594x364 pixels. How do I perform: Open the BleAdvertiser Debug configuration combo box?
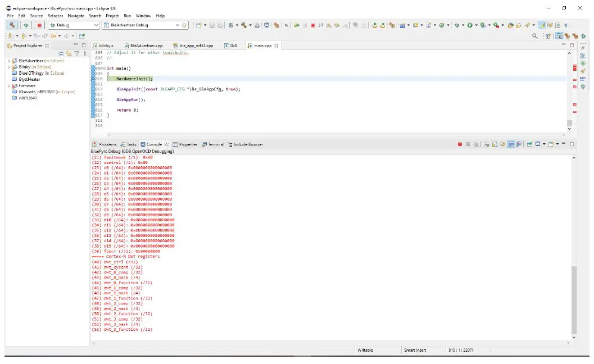(141, 25)
